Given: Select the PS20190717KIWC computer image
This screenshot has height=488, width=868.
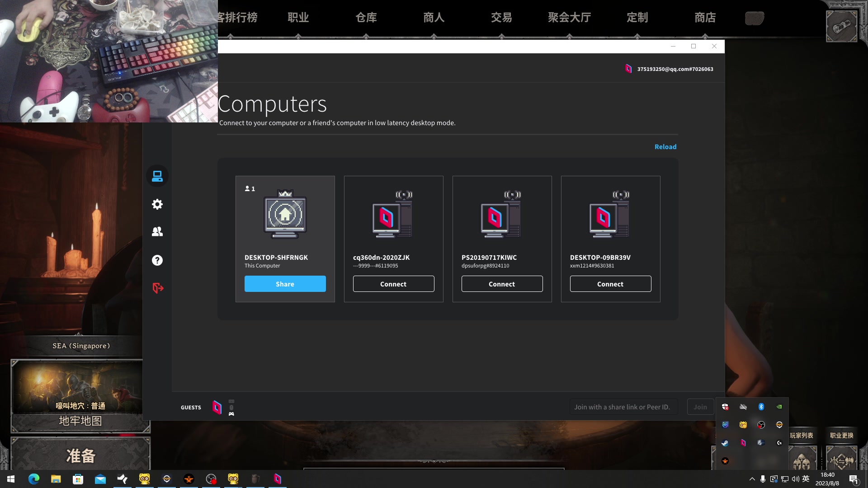Looking at the screenshot, I should [x=501, y=214].
